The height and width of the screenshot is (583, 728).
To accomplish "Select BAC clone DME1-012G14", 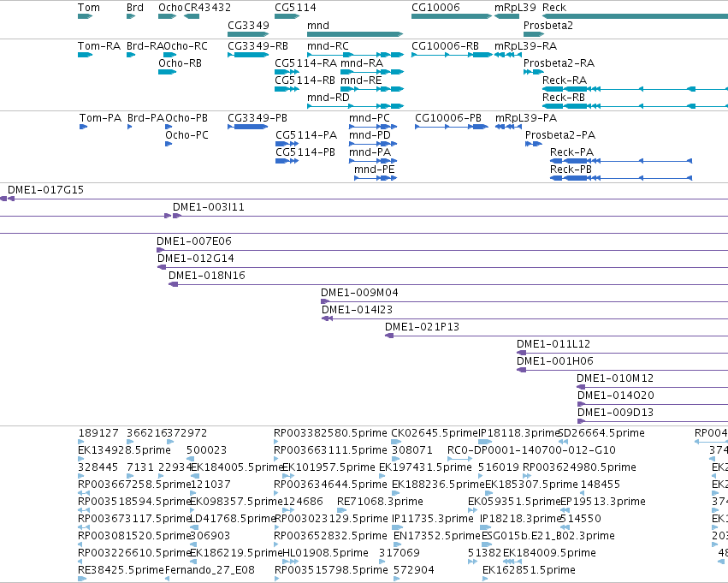I will click(442, 268).
